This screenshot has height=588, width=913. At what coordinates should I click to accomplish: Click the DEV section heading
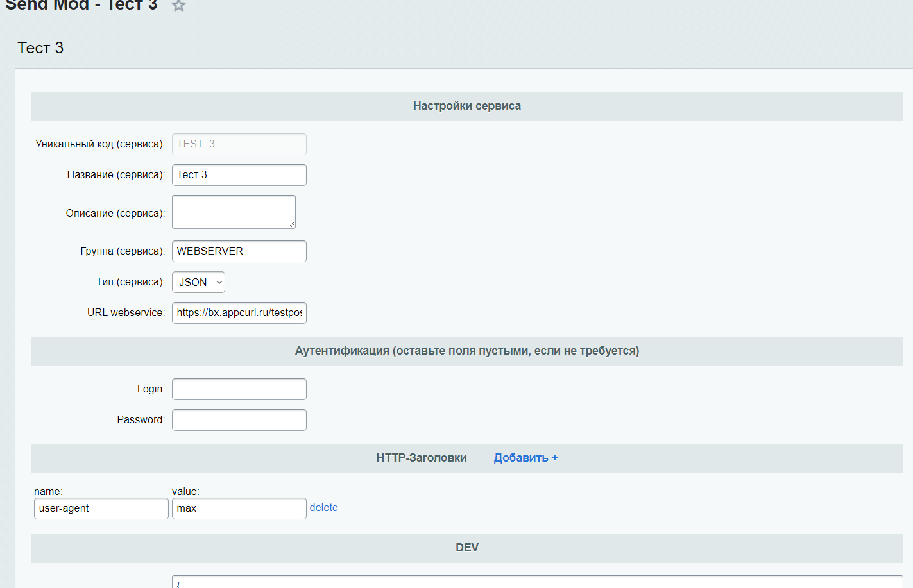467,548
